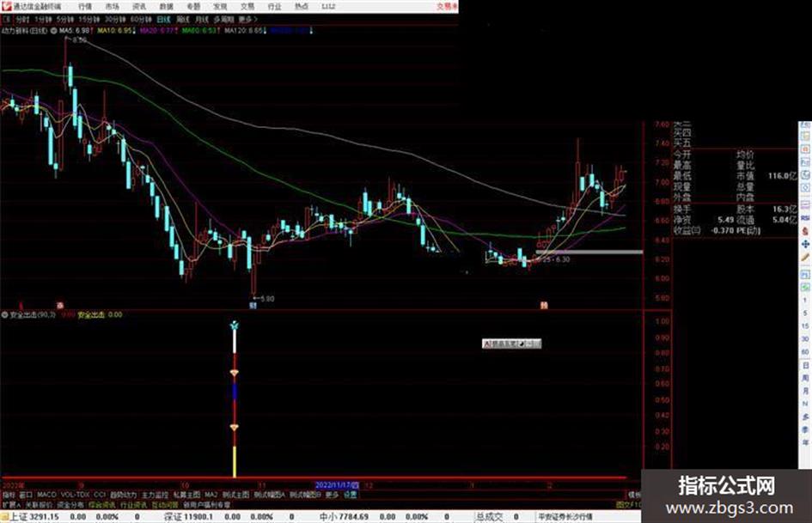Open the 热点 menu
The height and width of the screenshot is (523, 812).
[302, 7]
